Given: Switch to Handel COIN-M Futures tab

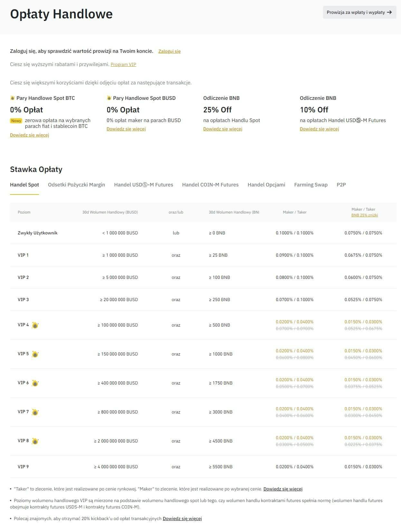Looking at the screenshot, I should 210,185.
